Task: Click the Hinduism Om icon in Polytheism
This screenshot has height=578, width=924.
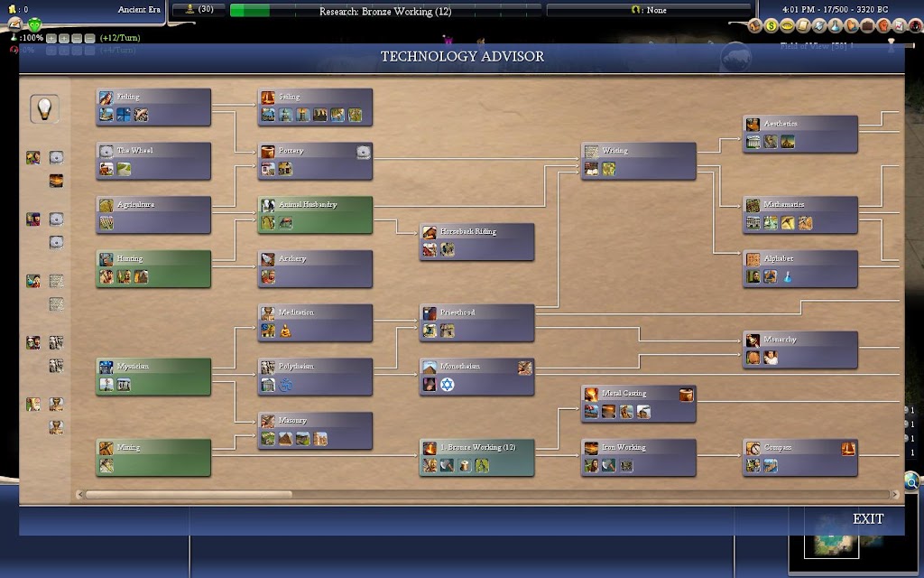Action: click(286, 385)
